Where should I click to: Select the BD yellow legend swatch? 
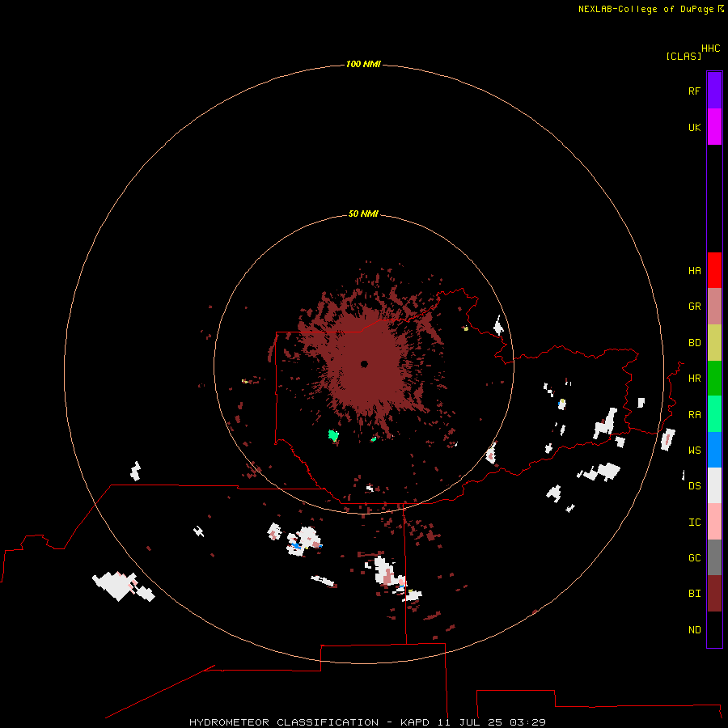(x=714, y=343)
